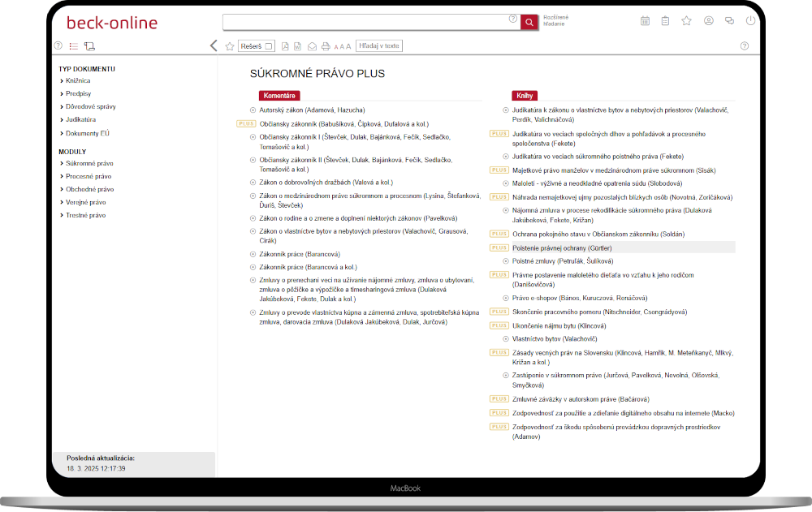The height and width of the screenshot is (512, 812).
Task: Open Autorský zákon (Adamová, Hazucha)
Action: (312, 110)
